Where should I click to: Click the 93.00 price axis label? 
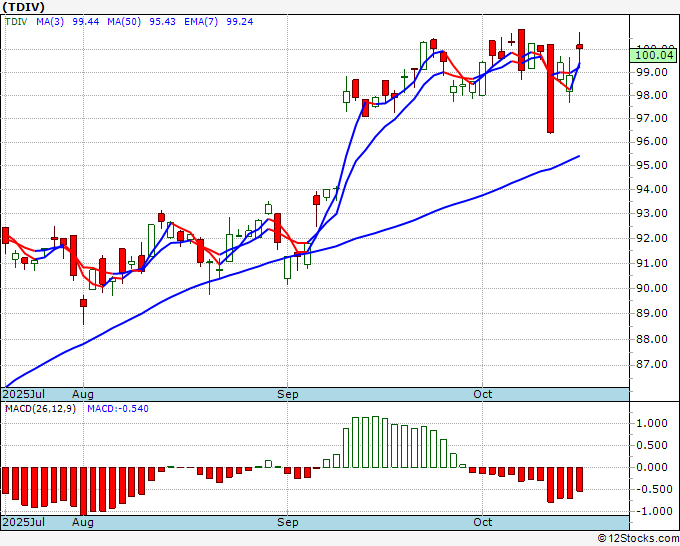click(651, 213)
